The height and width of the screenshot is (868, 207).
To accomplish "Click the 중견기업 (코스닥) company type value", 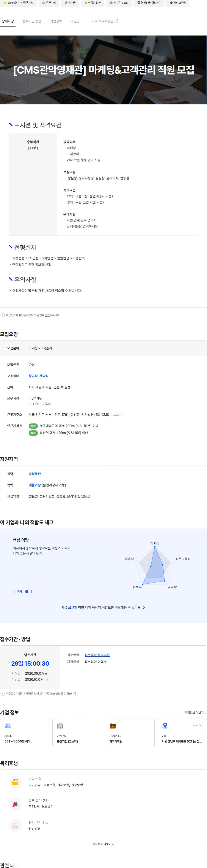I will [67, 741].
